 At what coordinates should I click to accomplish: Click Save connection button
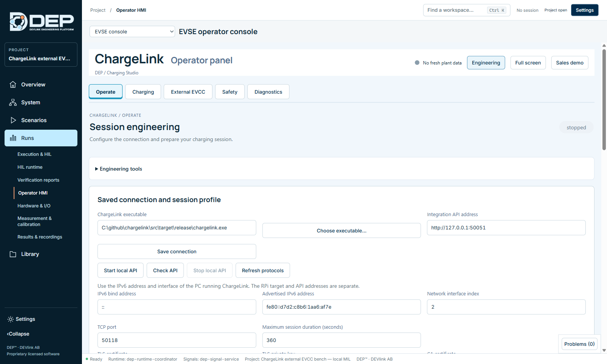pyautogui.click(x=177, y=251)
